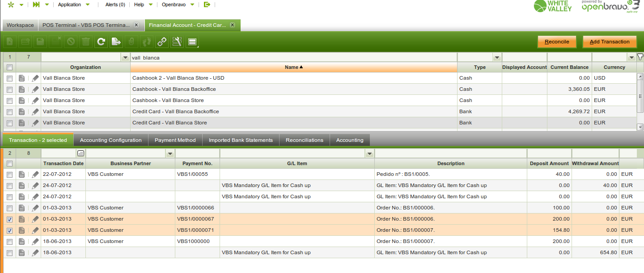Click edit pencil for transaction VBS1000000
Image resolution: width=644 pixels, height=273 pixels.
[x=35, y=241]
